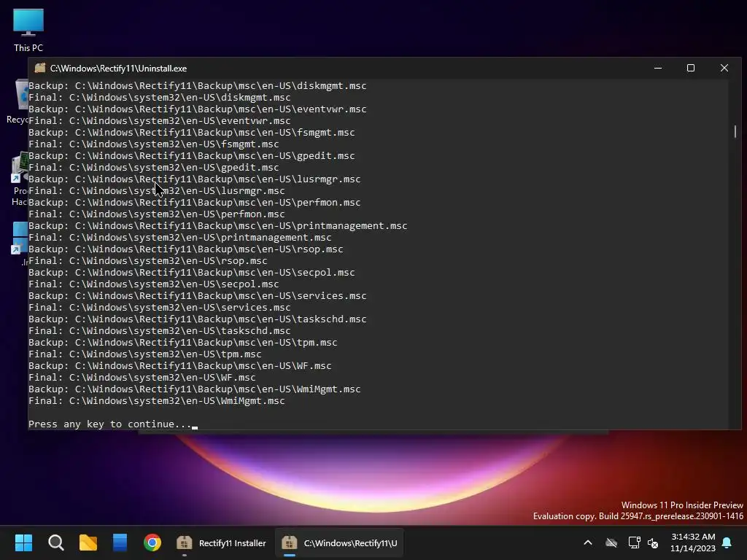The height and width of the screenshot is (560, 747).
Task: Maximize the Uninstall.exe console window
Action: pyautogui.click(x=691, y=68)
